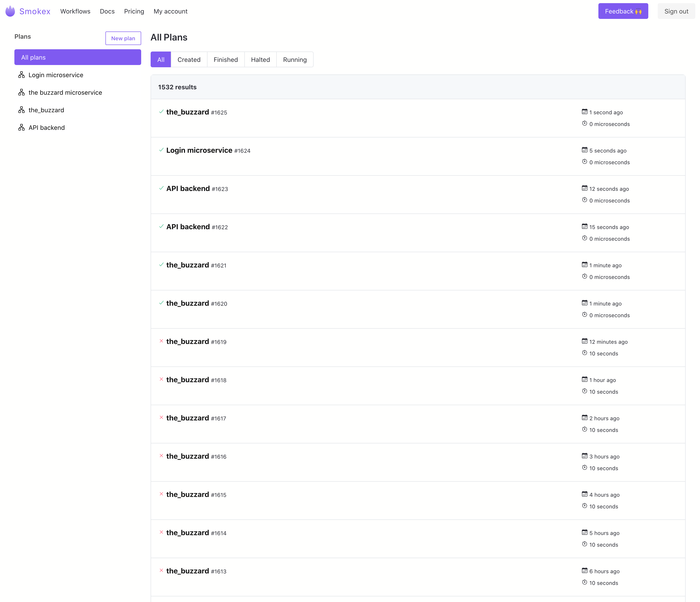Open Login microservice run #1624
Image resolution: width=700 pixels, height=602 pixels.
199,150
